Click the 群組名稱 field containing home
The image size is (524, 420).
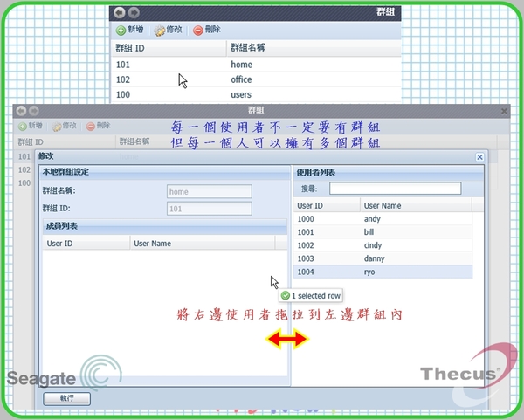(x=210, y=191)
